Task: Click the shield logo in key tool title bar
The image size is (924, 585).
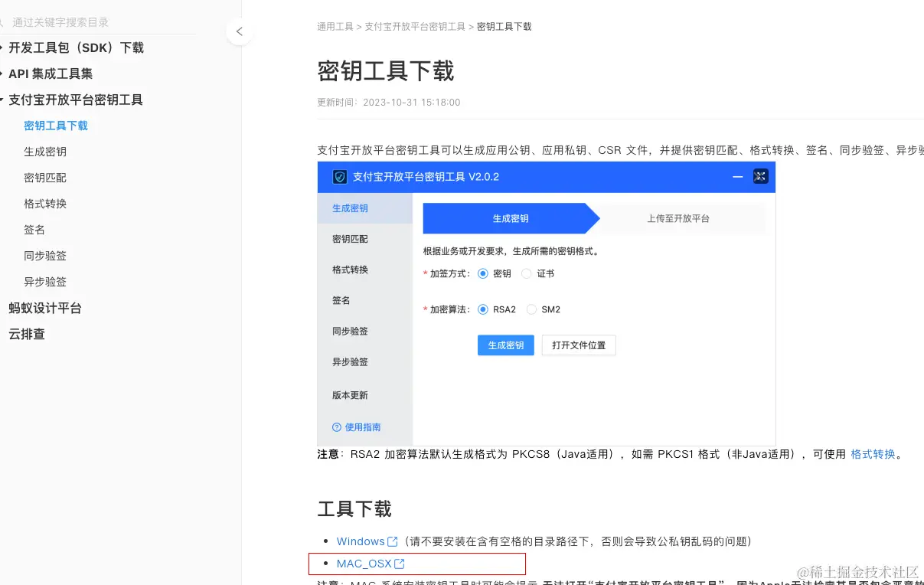Action: coord(340,177)
